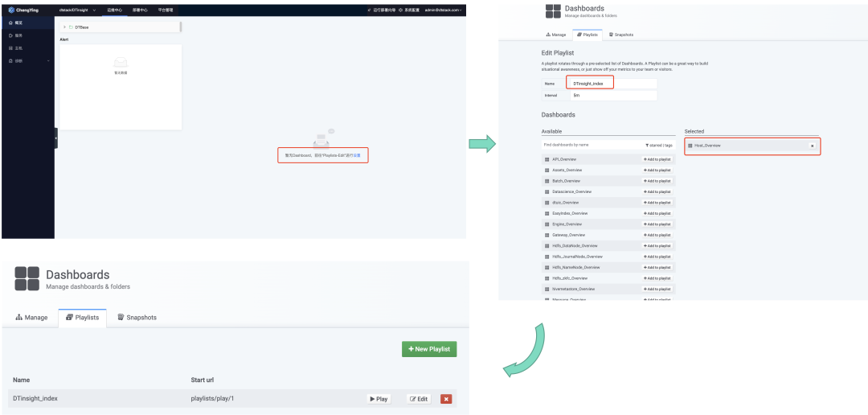Remove Host_Overview from Selected list
Image resolution: width=868 pixels, height=415 pixels.
(x=812, y=146)
